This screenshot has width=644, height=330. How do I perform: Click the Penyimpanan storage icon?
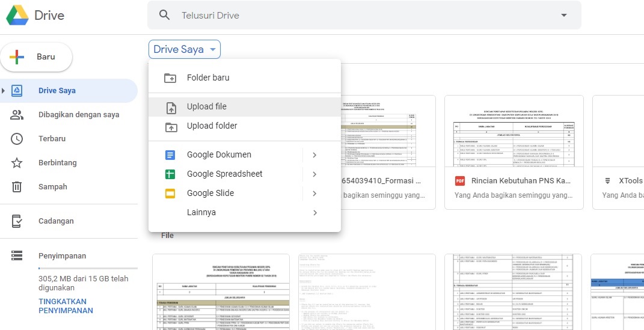[x=16, y=255]
